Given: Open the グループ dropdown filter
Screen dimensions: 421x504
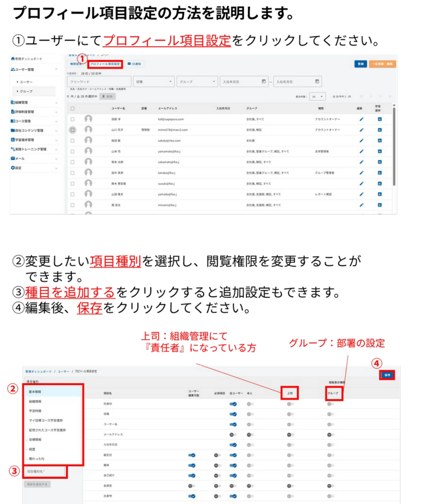Looking at the screenshot, I should click(197, 82).
